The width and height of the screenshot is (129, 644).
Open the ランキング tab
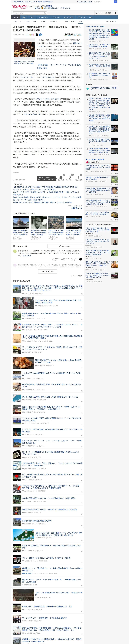click(x=81, y=17)
